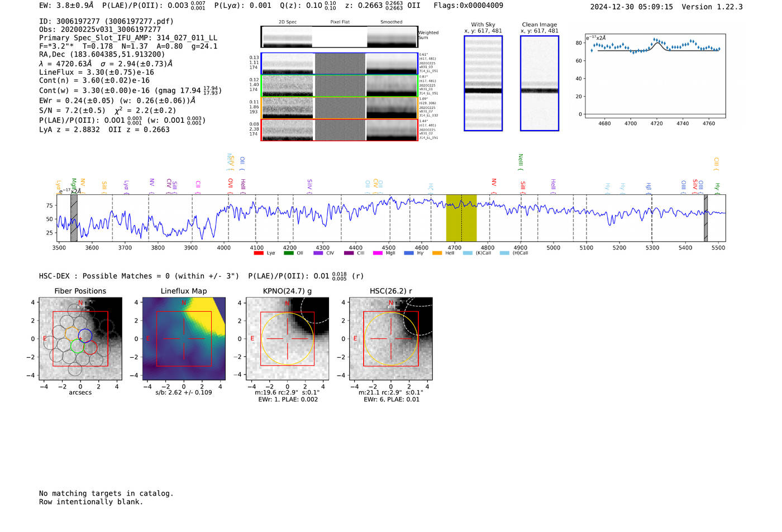Screen dimensions: 782x532
Task: Click the gray hatched band near 3550
Action: 74,218
